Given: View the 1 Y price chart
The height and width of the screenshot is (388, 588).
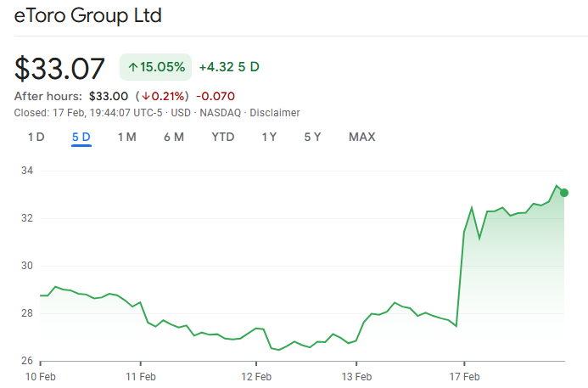Looking at the screenshot, I should tap(269, 137).
